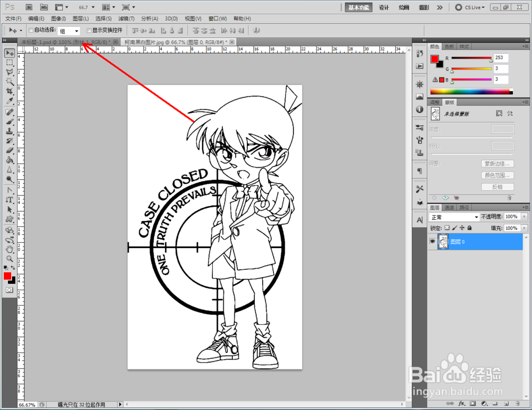Screen dimensions: 532x410
Task: Select the Custom Shape tool
Action: [10, 219]
